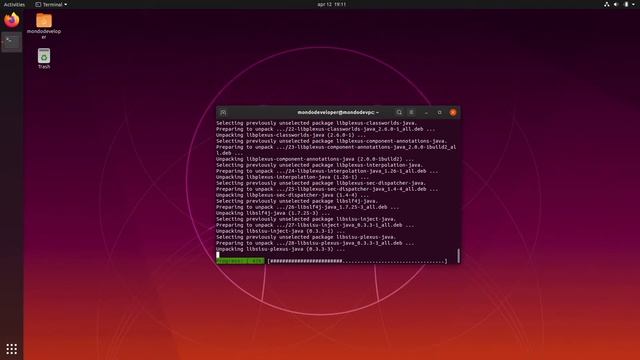Click line "Unpacking libsisu-plexus-java (0.3.3-3)"

(280, 249)
